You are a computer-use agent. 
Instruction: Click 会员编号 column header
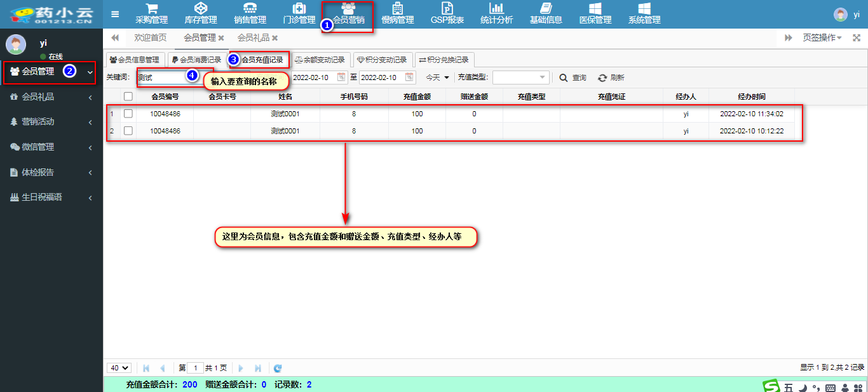point(165,97)
